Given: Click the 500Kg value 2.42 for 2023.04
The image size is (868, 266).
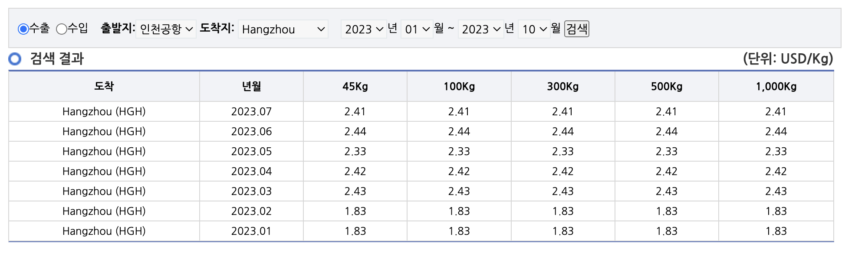Looking at the screenshot, I should 667,172.
